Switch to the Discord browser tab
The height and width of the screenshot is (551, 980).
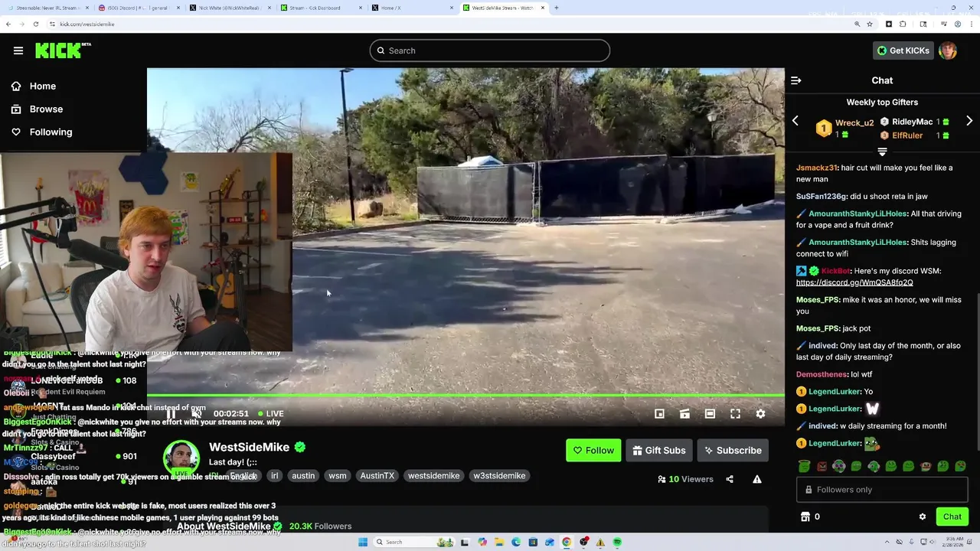point(140,8)
